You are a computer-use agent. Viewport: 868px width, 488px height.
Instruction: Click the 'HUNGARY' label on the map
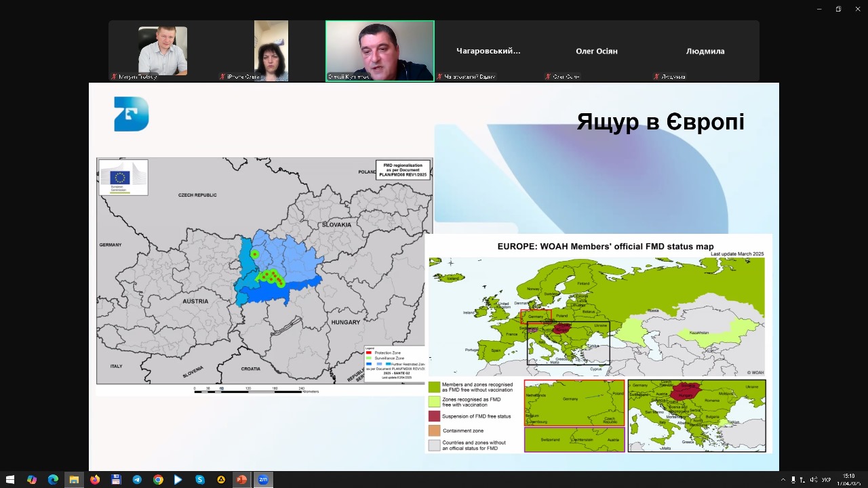[x=346, y=323]
